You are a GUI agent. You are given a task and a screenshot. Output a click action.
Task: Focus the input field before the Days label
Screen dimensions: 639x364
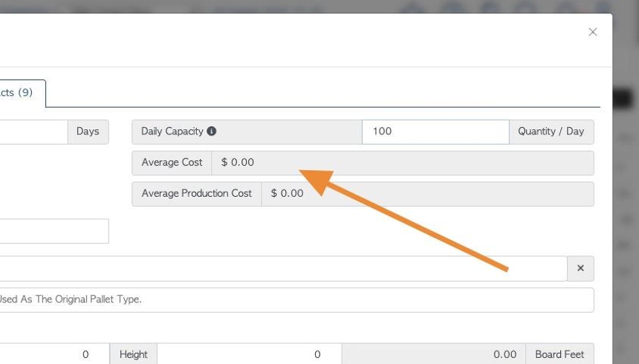click(33, 131)
